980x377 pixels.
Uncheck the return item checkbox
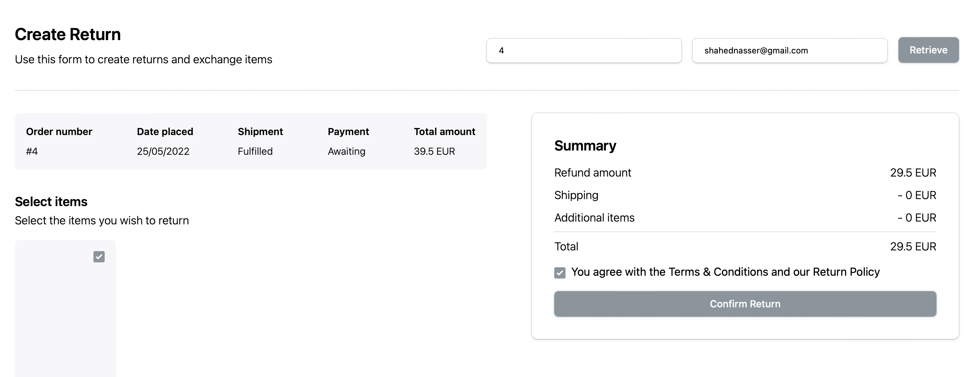pos(99,257)
